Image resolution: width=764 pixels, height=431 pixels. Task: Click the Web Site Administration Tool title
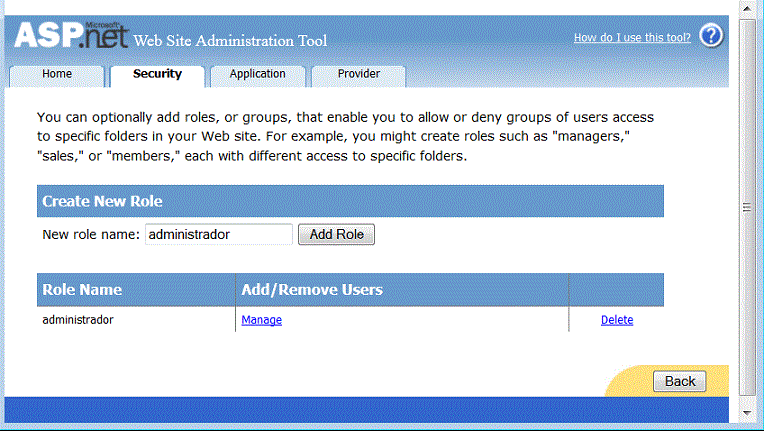(230, 41)
